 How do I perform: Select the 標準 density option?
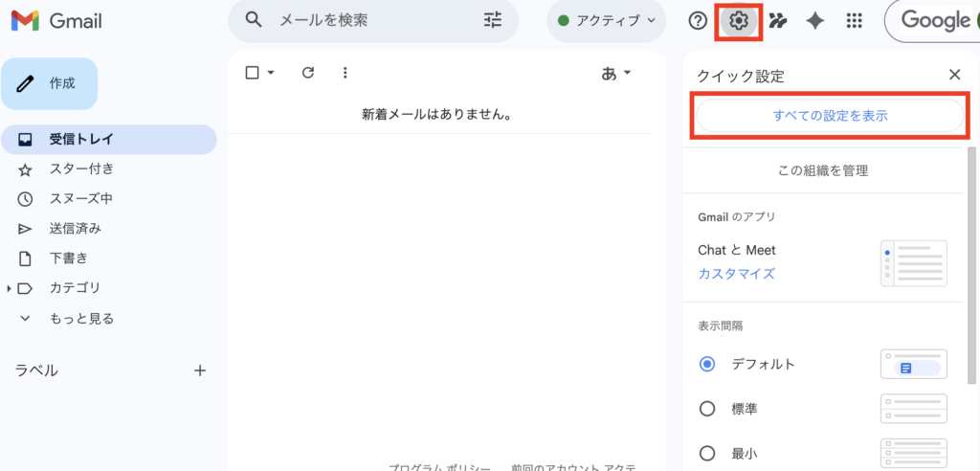(707, 409)
